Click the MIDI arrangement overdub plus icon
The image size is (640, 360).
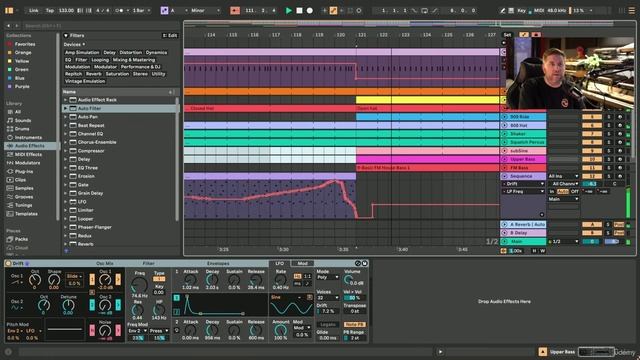324,11
